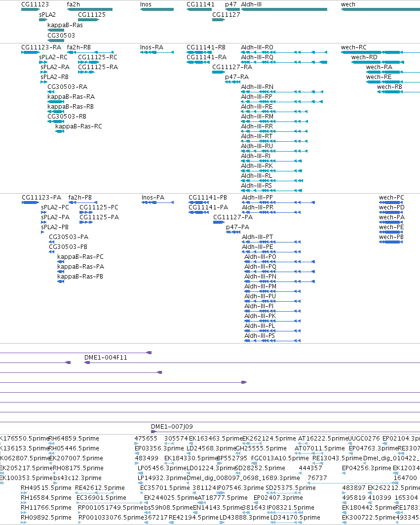The width and height of the screenshot is (420, 525).
Task: Click the CG11127 gene label
Action: tap(226, 15)
